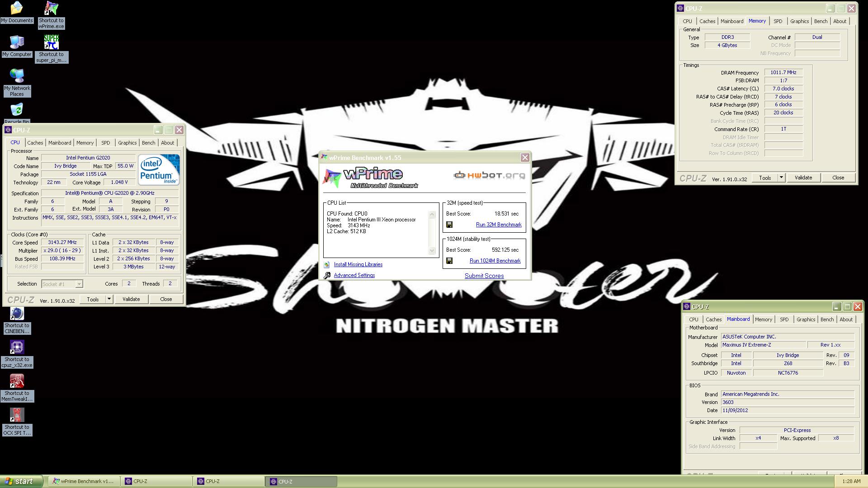Click DRAM Frequency 1011.7 MHz value
This screenshot has height=488, width=868.
783,72
